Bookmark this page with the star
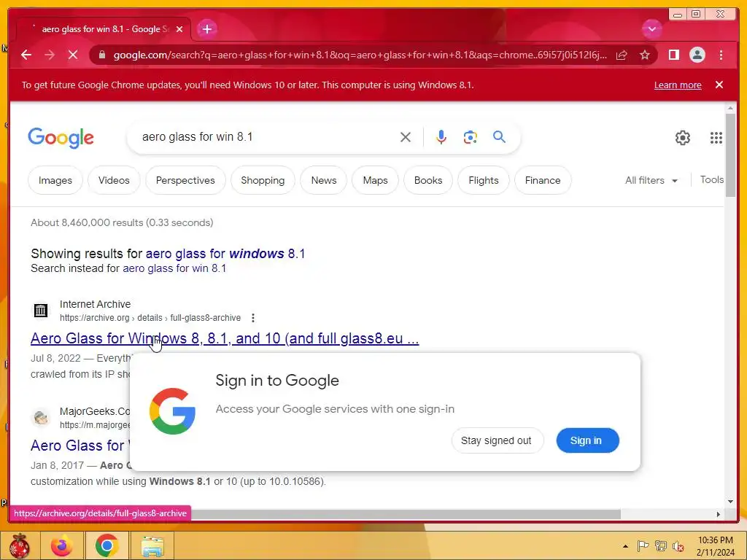This screenshot has width=747, height=560. point(645,55)
